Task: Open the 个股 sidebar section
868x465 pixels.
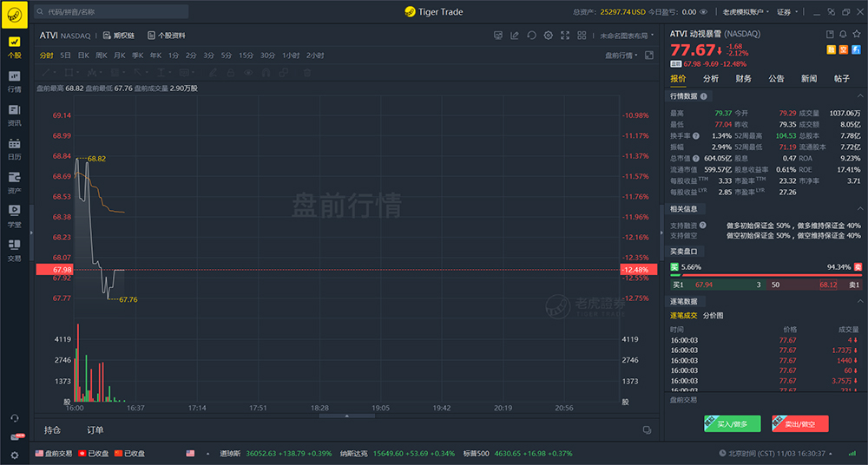Action: [x=15, y=47]
